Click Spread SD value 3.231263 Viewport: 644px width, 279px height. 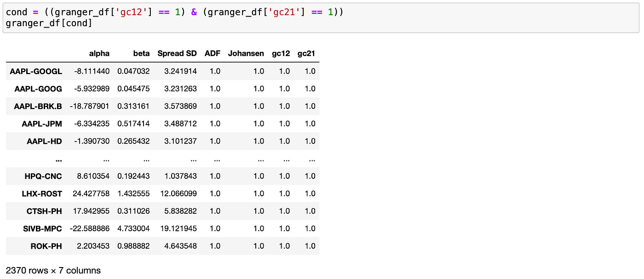pos(180,89)
